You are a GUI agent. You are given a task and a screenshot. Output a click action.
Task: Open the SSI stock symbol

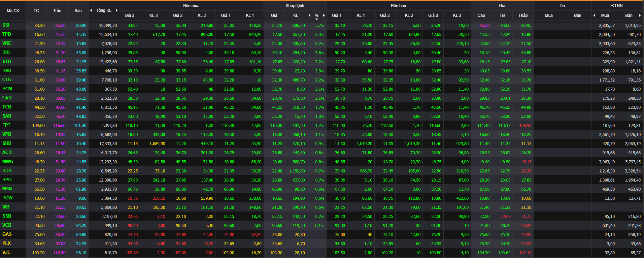pyautogui.click(x=6, y=25)
